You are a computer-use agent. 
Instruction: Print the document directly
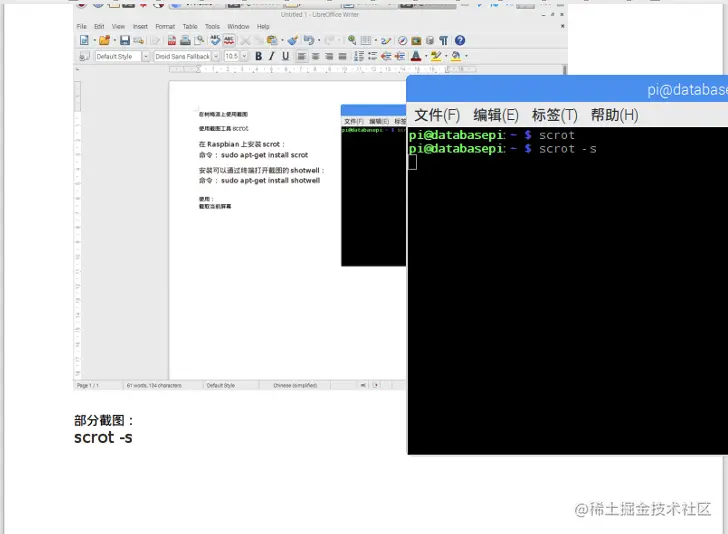coord(185,40)
